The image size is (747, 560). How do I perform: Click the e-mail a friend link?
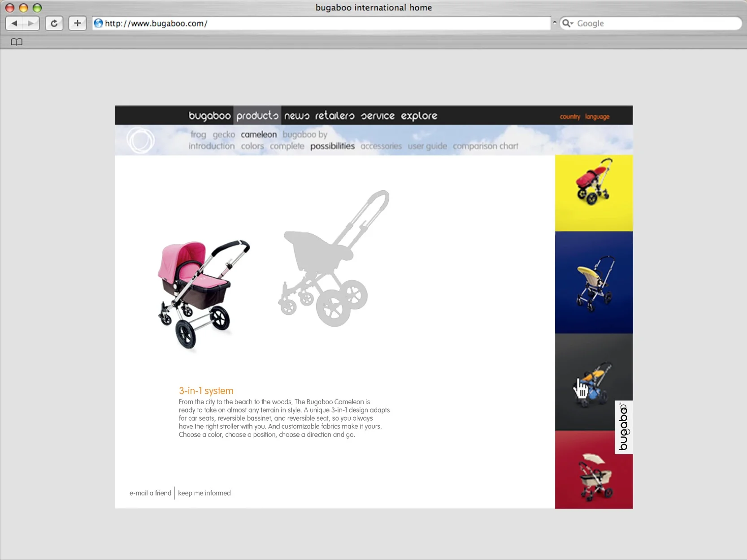point(150,493)
